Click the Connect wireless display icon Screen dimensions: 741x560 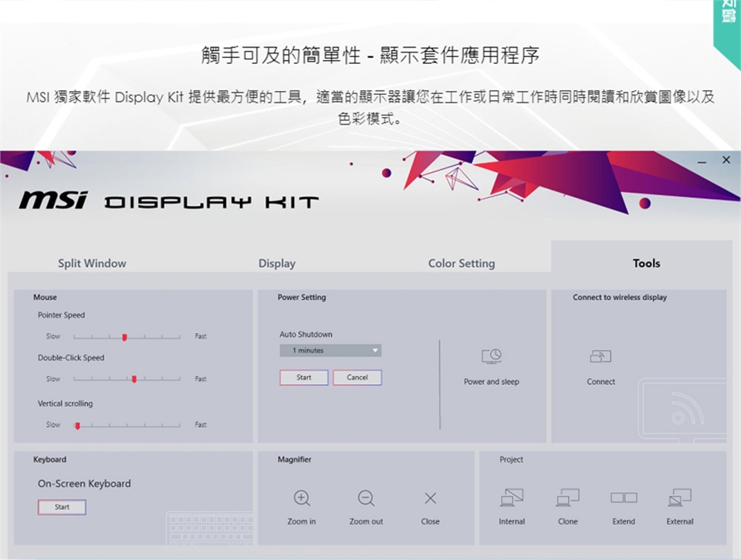tap(601, 356)
